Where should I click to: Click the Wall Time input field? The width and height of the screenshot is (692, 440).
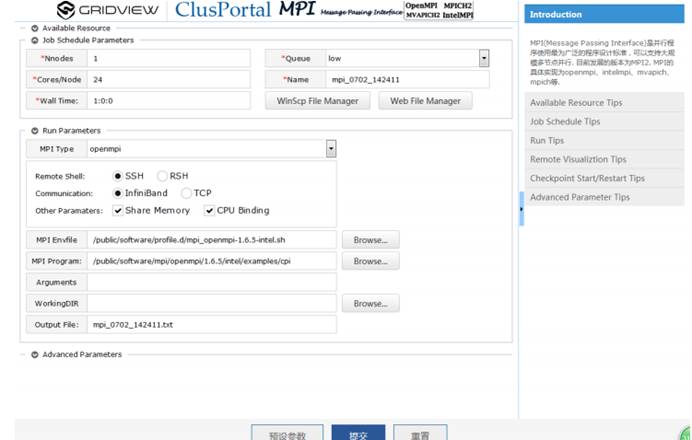169,101
